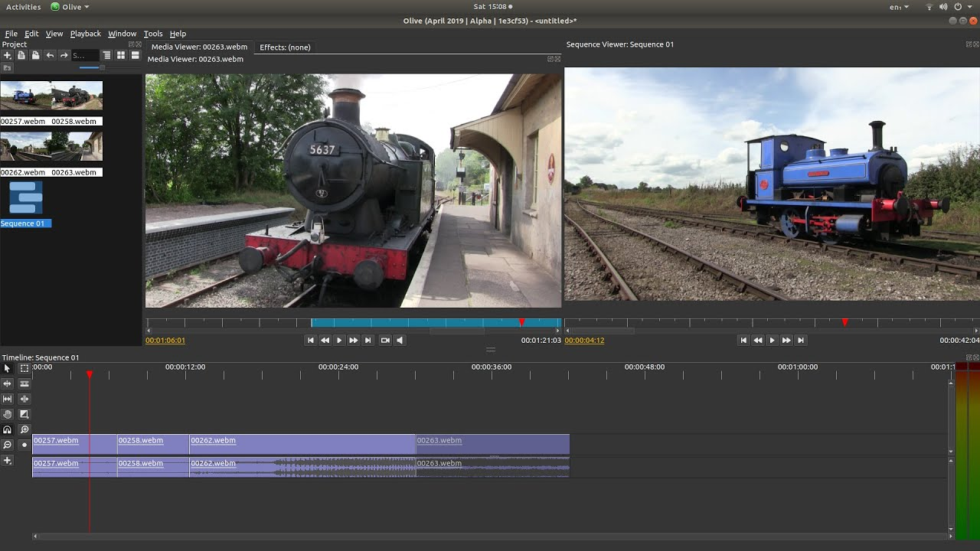Switch Project panel to icon view
The width and height of the screenshot is (980, 551).
pyautogui.click(x=121, y=54)
